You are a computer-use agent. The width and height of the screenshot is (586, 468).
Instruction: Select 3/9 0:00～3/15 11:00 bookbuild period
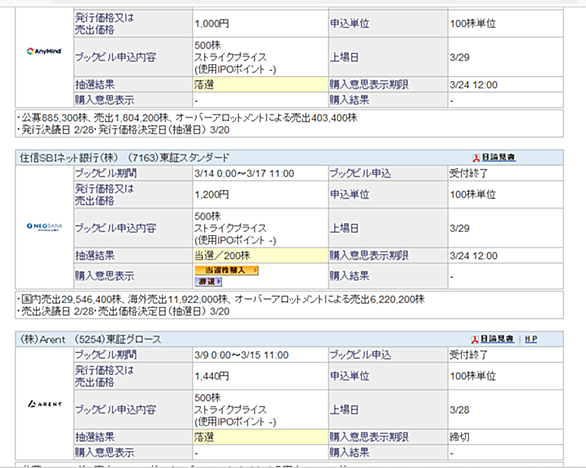coord(260,355)
